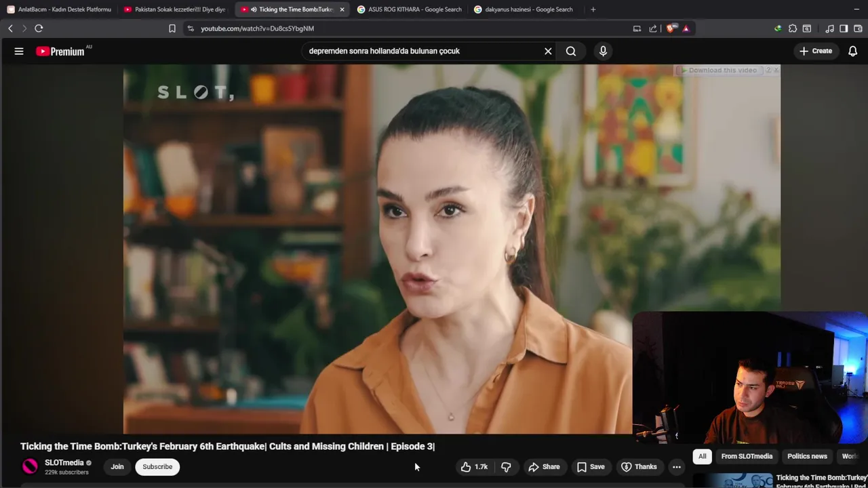Select the From SLOTmedia chip

point(747,456)
